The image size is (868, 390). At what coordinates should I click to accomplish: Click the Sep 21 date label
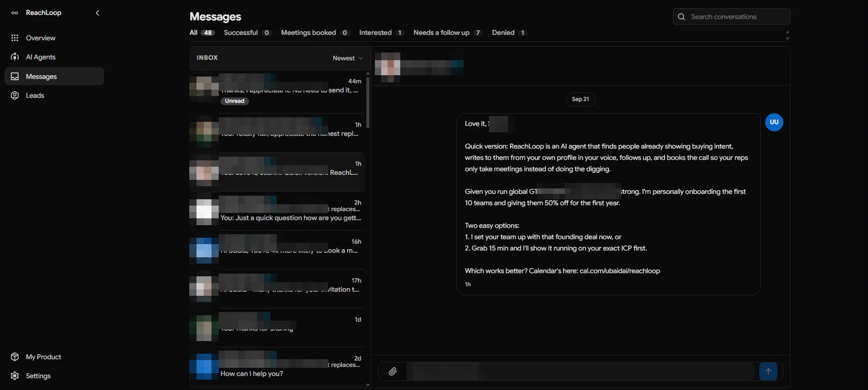coord(580,99)
